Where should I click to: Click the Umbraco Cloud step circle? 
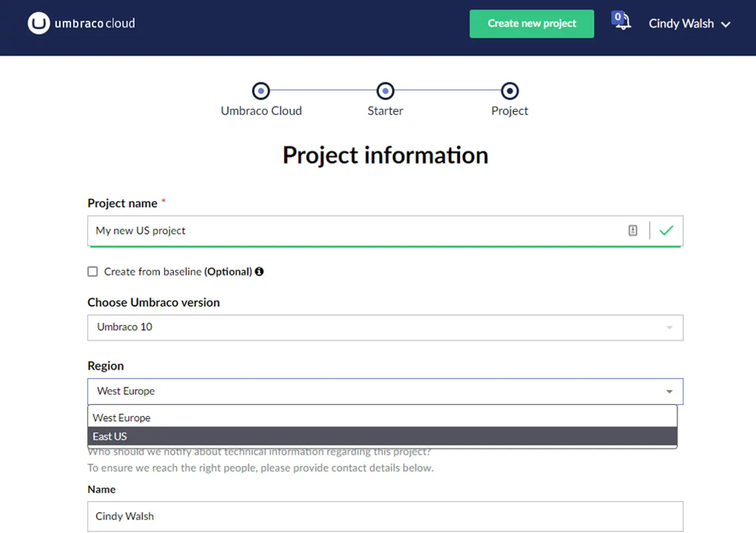click(x=261, y=91)
